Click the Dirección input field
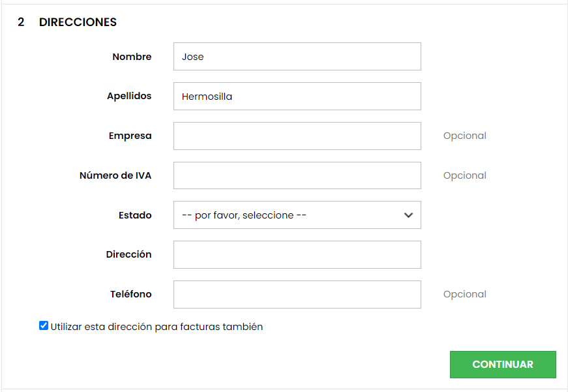 click(297, 255)
